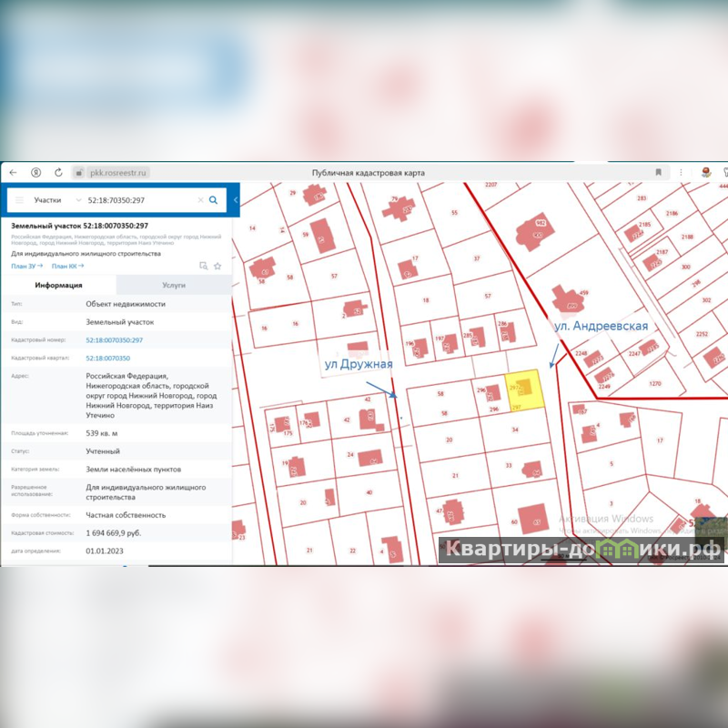This screenshot has width=728, height=728.
Task: Click the search magnifier icon
Action: (x=213, y=199)
